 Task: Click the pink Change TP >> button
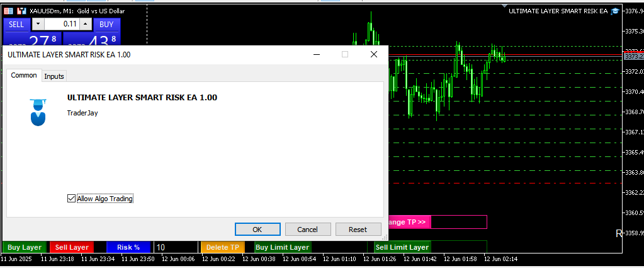click(x=409, y=222)
